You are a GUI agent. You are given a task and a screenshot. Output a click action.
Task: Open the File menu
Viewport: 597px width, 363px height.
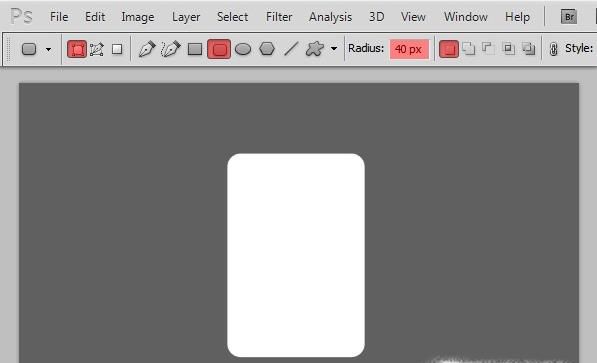tap(59, 17)
